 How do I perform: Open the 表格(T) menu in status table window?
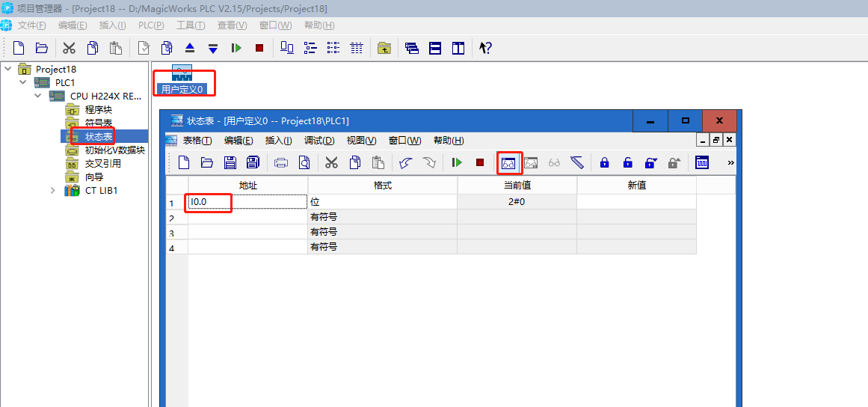(197, 141)
